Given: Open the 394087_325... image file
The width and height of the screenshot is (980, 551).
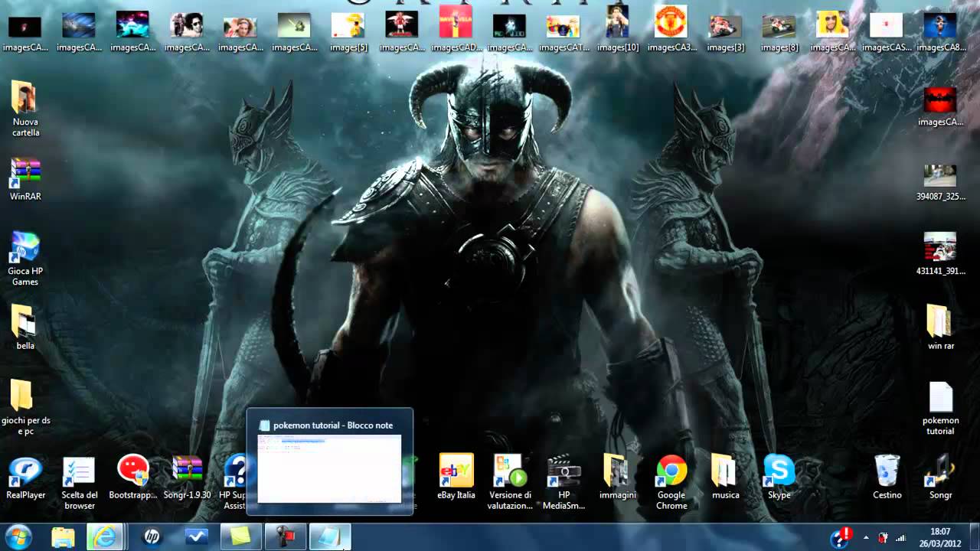Looking at the screenshot, I should (940, 182).
